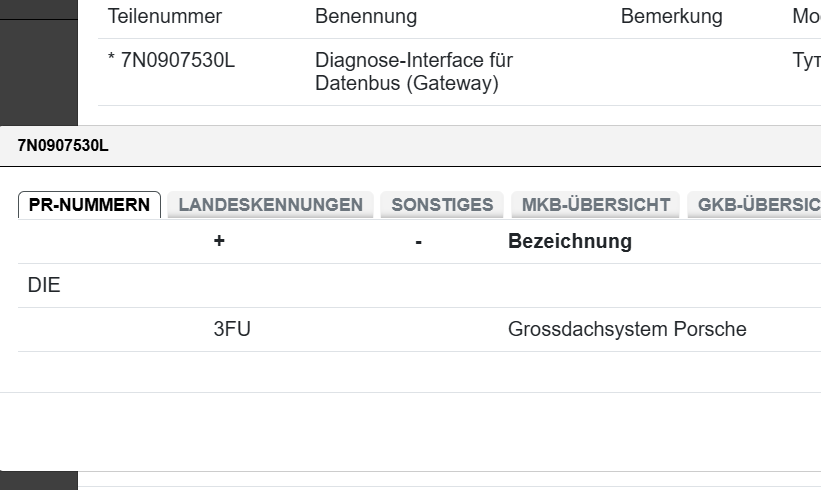Viewport: 821px width, 490px height.
Task: Click the Bemerkung column header
Action: pos(671,17)
